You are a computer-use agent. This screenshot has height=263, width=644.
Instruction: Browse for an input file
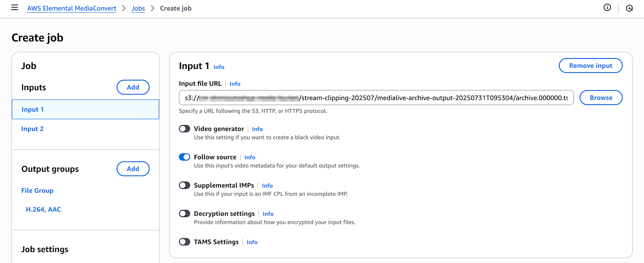(601, 98)
